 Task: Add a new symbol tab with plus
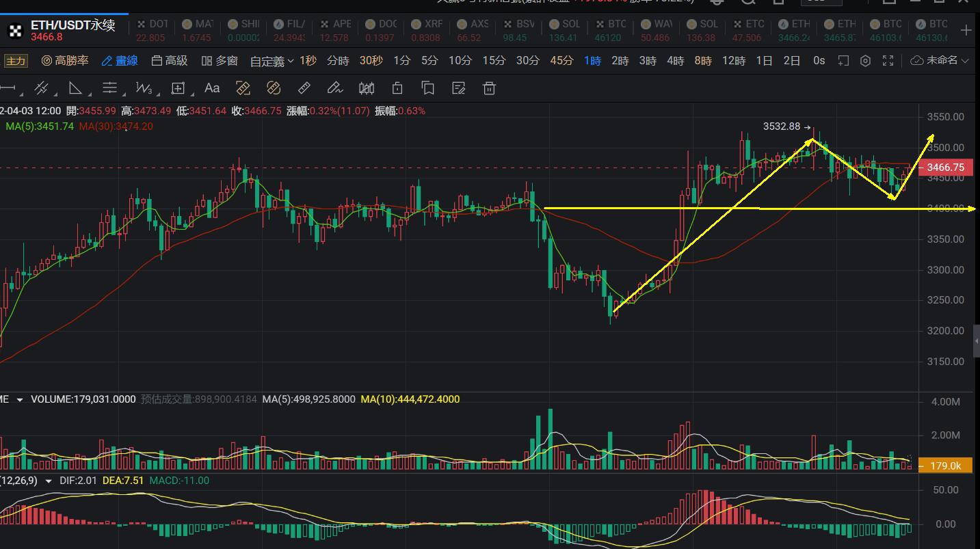[x=966, y=30]
